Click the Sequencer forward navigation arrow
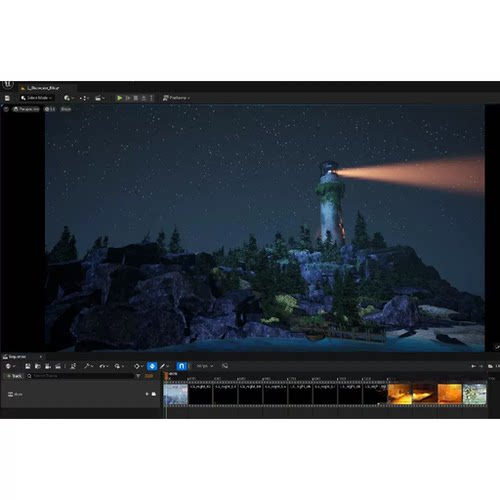 pyautogui.click(x=481, y=366)
